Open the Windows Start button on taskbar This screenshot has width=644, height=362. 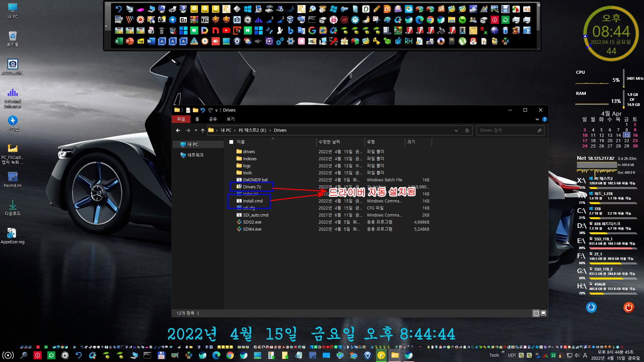pos(8,355)
